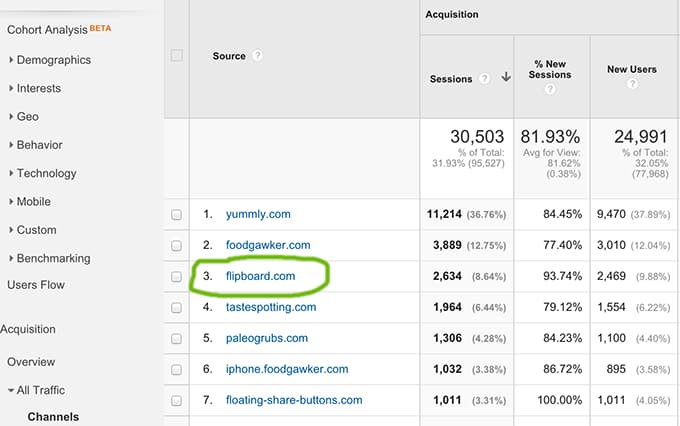Image resolution: width=680 pixels, height=426 pixels.
Task: Toggle the select-all checkbox in table header
Action: 177,56
